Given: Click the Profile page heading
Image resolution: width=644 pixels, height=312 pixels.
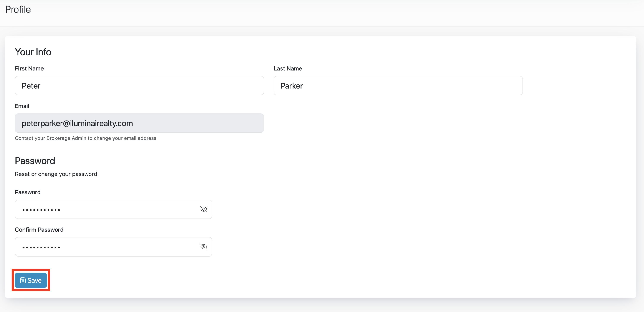Looking at the screenshot, I should (18, 9).
